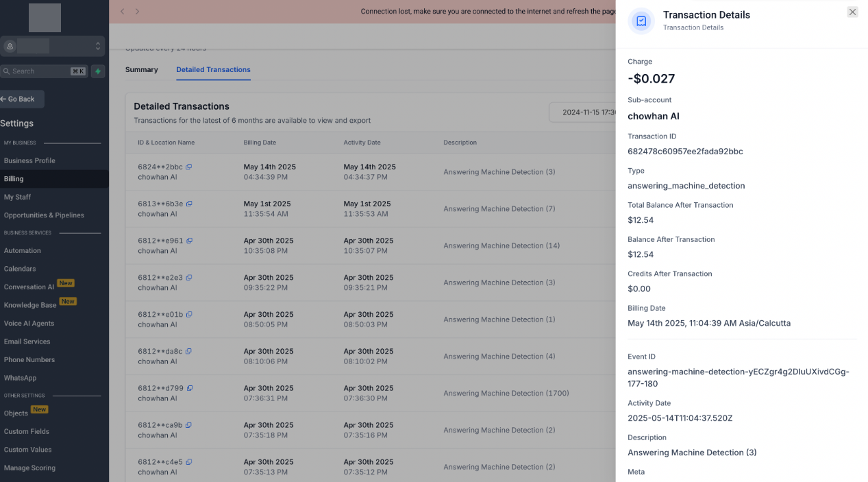Click the Event ID value answering-machine-detection-yECZgr4g2DIuUXivdCGg
The width and height of the screenshot is (868, 482).
739,378
